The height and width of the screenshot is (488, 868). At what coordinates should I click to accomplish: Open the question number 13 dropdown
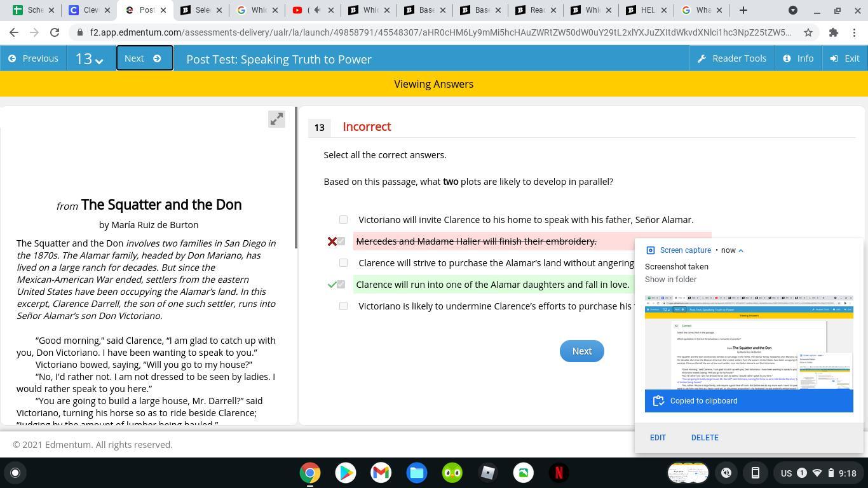coord(90,58)
